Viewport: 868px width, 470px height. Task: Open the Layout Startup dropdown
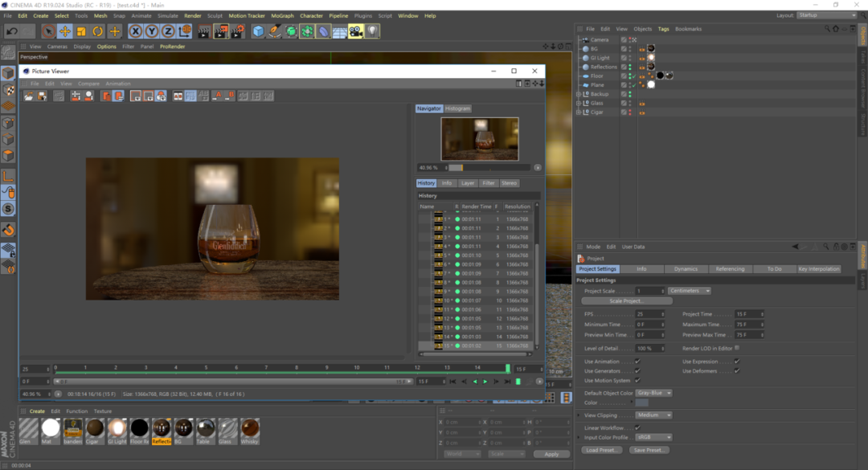[826, 15]
